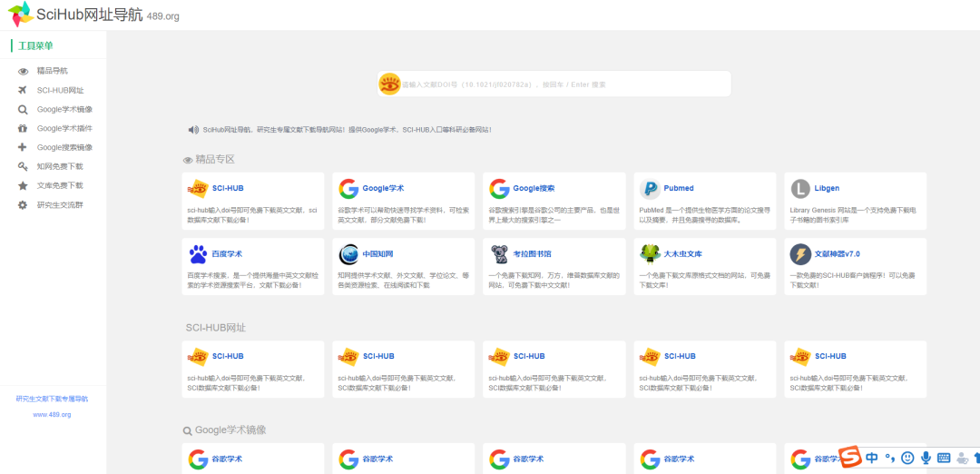Go to Google学术镜像 sidebar item
Viewport: 980px width, 474px height.
tap(64, 109)
